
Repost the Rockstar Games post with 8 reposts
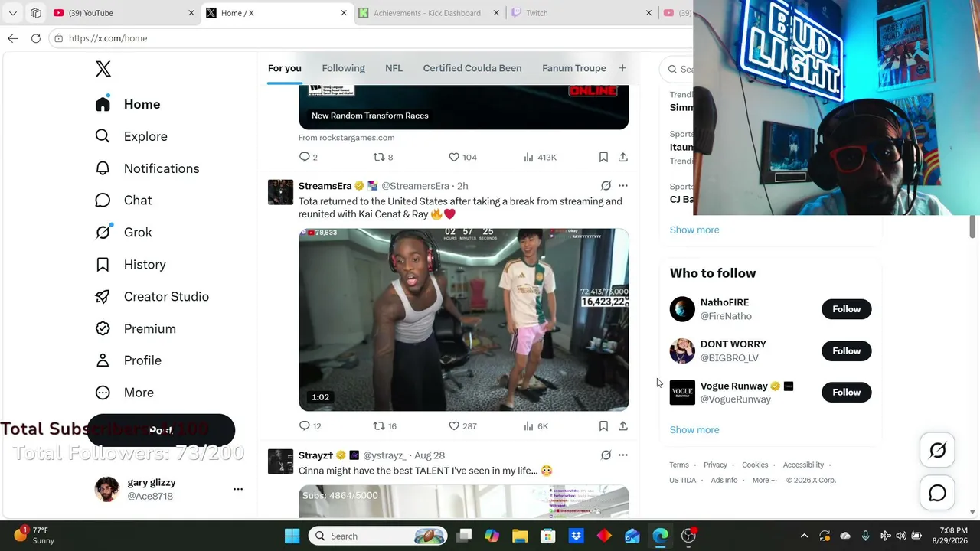click(379, 157)
